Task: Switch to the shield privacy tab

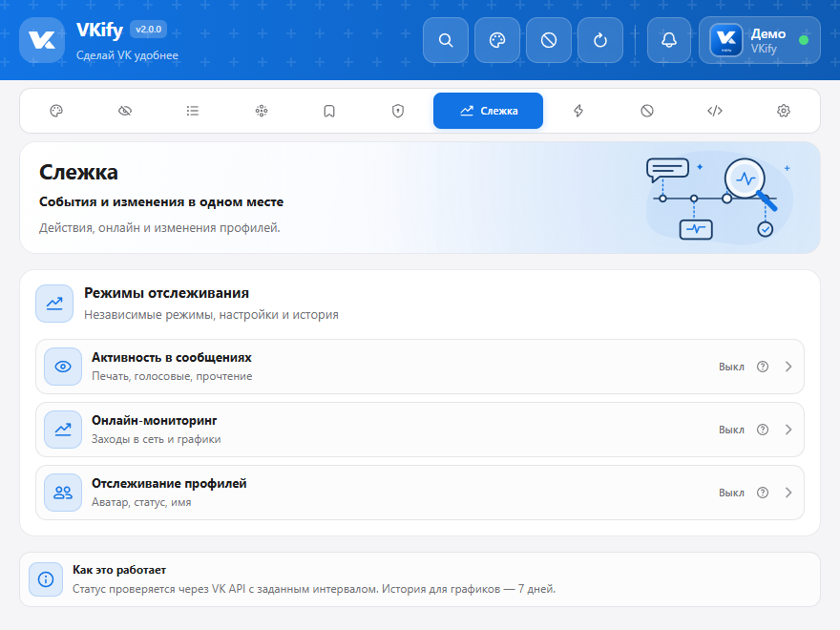Action: click(x=398, y=111)
